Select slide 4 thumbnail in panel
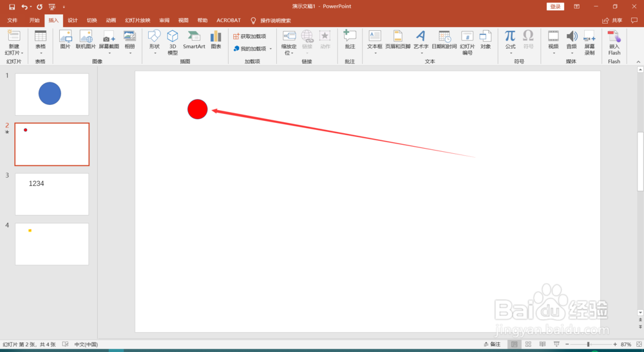The image size is (644, 352). [x=52, y=244]
